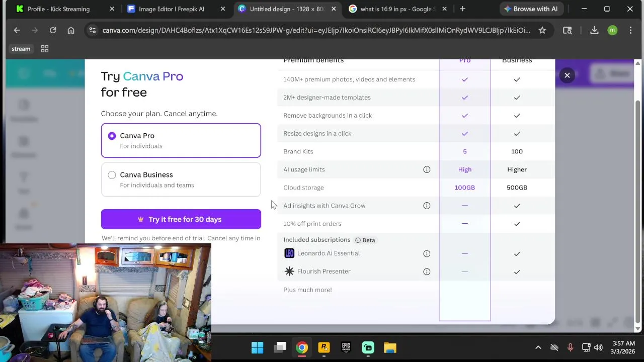The width and height of the screenshot is (644, 362).
Task: Go back to the previous page
Action: point(17,31)
